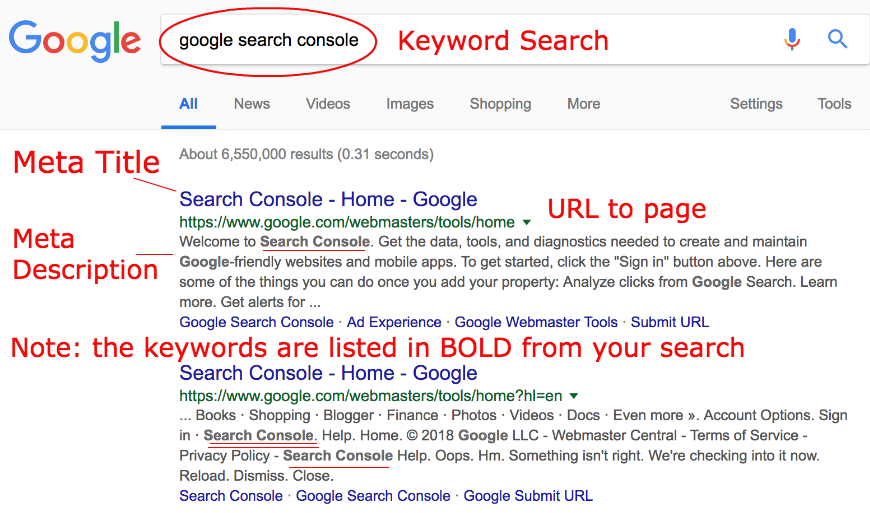Expand the arrow beside the second result URL
The image size is (870, 513).
point(574,395)
